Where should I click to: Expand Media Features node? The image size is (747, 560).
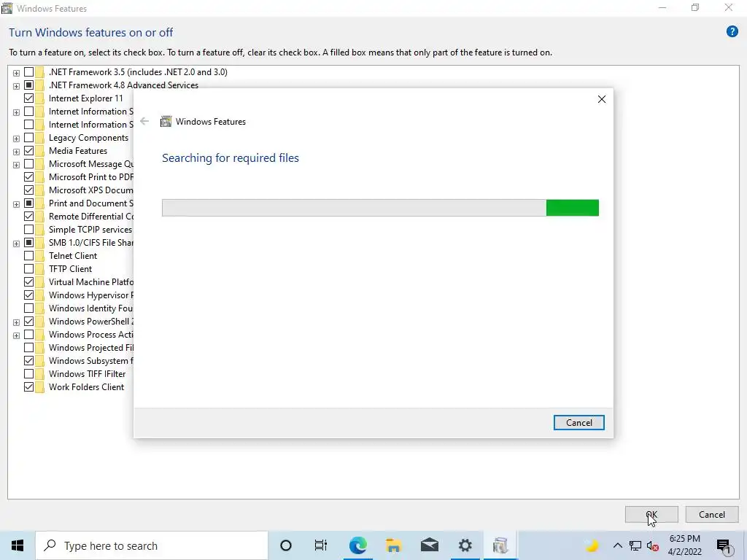[16, 152]
